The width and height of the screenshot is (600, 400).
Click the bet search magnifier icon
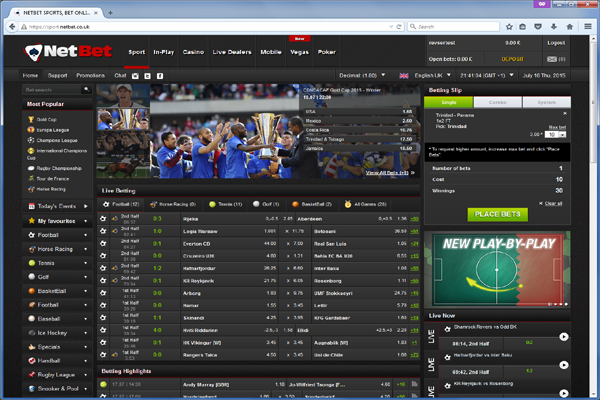click(86, 90)
